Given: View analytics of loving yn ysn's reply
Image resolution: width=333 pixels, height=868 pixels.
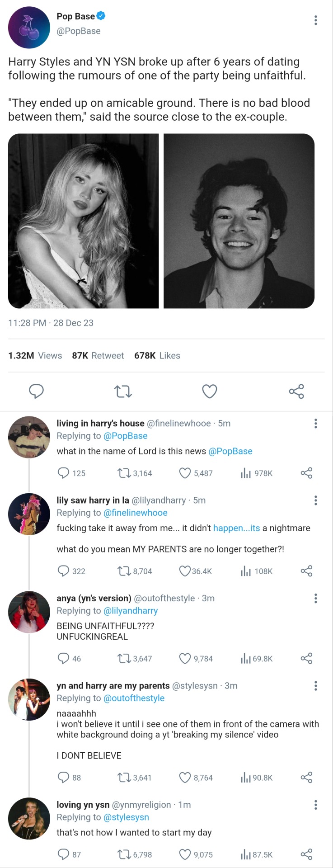Looking at the screenshot, I should 246,854.
